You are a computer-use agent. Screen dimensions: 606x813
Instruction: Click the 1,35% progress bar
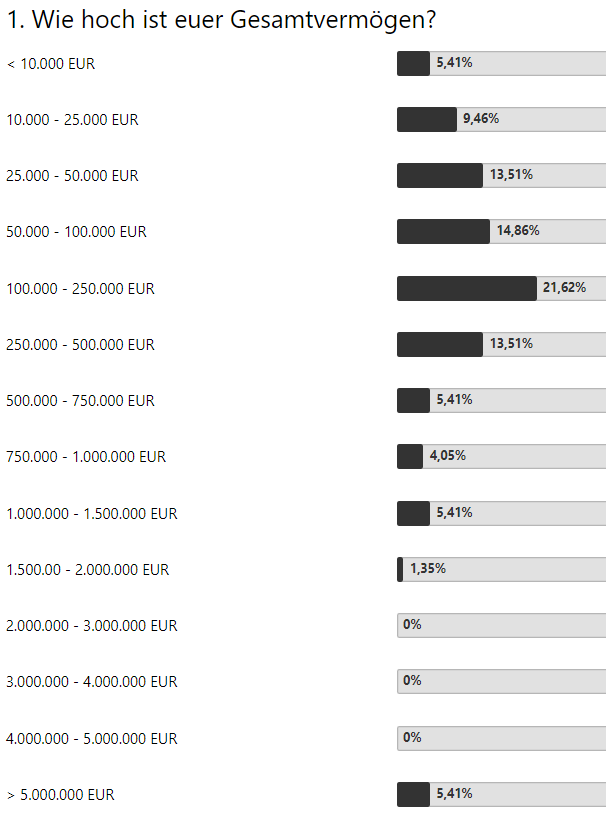point(501,569)
